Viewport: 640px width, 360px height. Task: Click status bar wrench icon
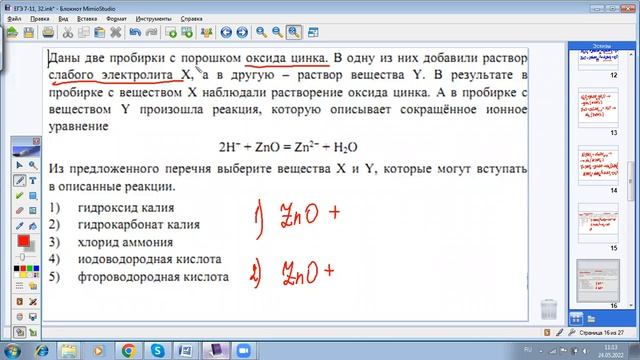tap(571, 332)
